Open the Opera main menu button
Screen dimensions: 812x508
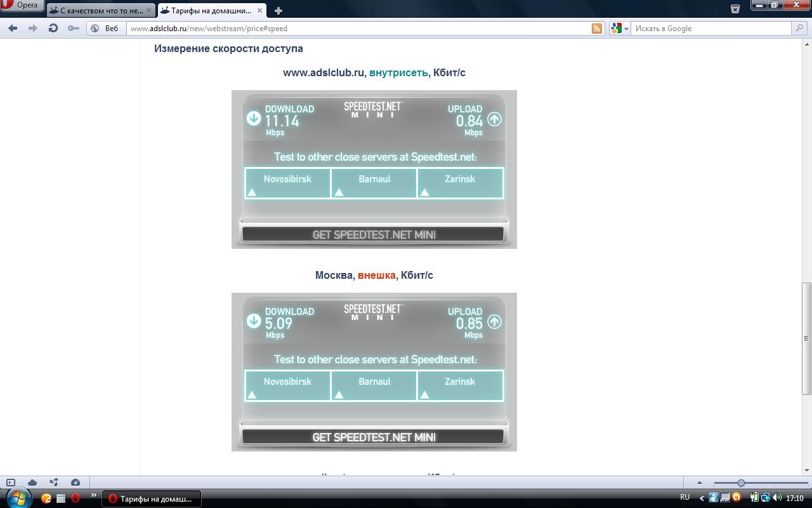coord(22,5)
